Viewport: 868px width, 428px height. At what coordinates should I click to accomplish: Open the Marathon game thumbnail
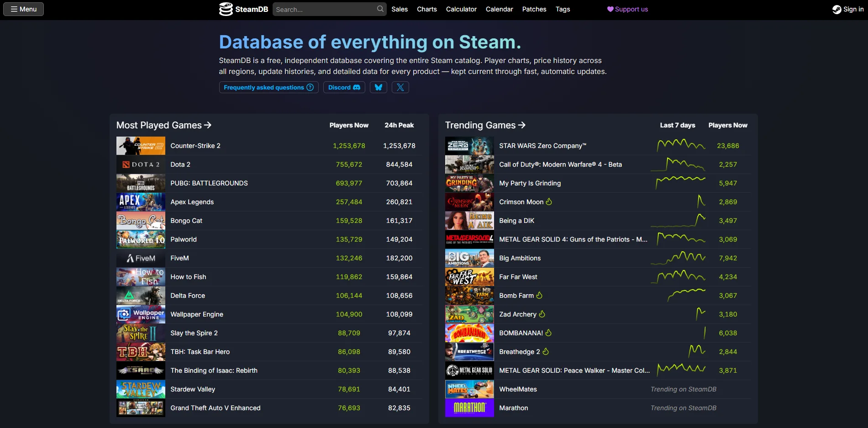coord(469,408)
